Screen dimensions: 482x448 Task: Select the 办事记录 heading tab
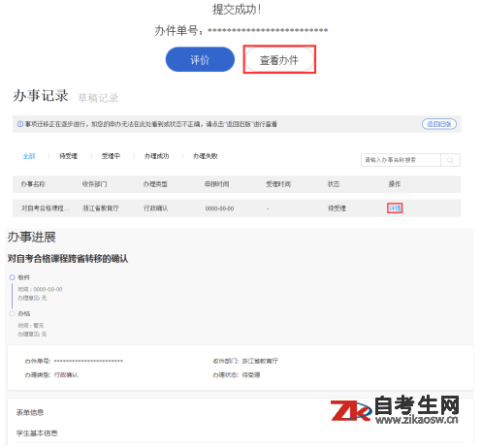pyautogui.click(x=41, y=96)
